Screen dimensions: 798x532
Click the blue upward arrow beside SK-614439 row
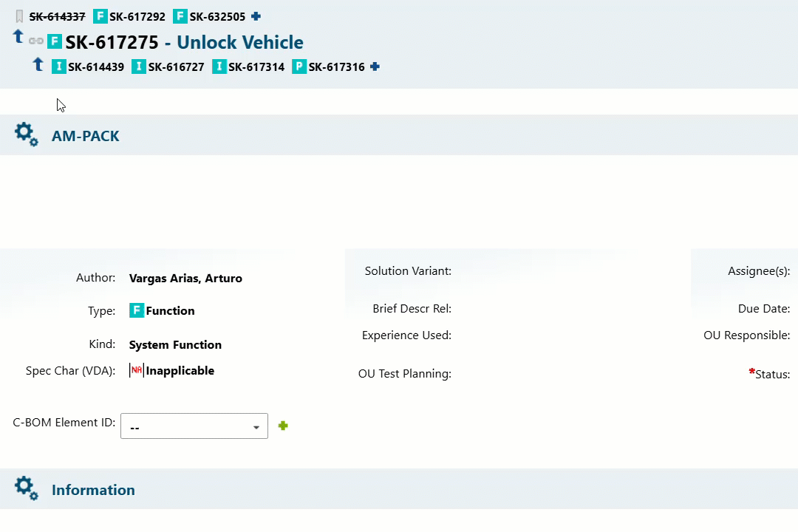click(x=38, y=65)
